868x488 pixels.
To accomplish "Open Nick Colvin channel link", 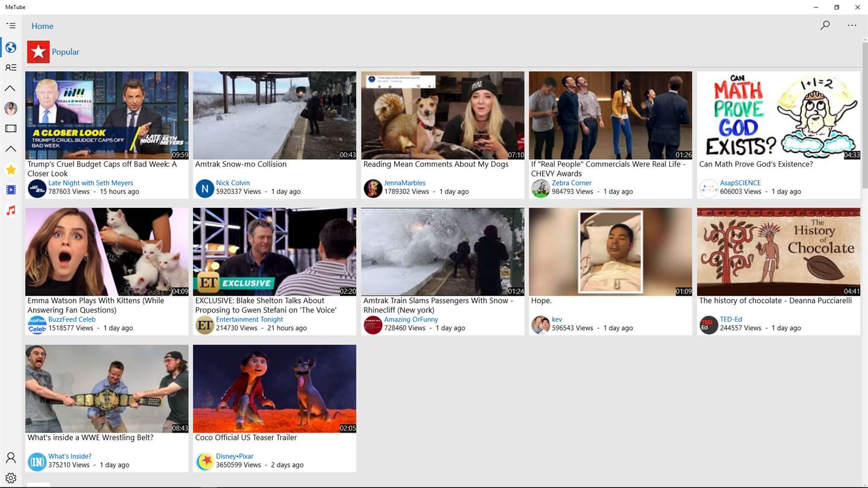I will pos(233,183).
